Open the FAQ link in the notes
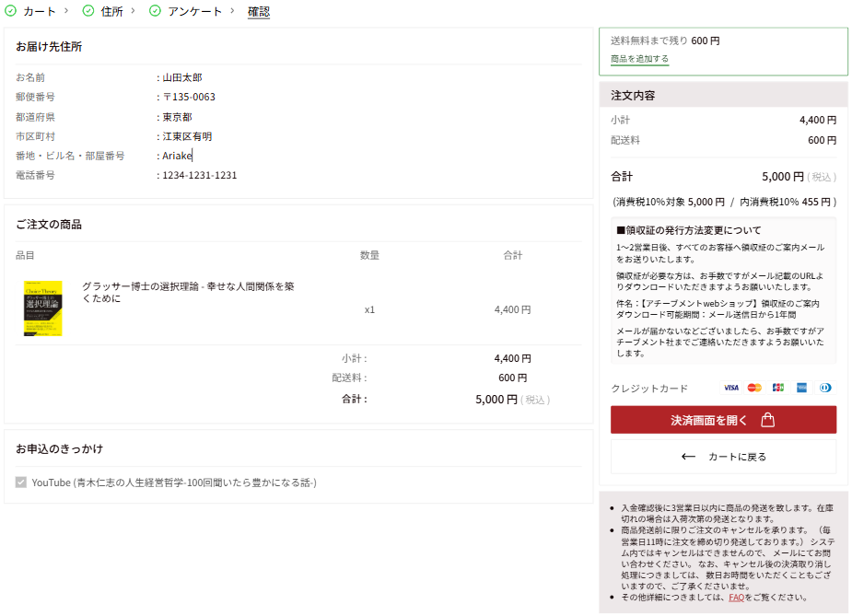This screenshot has height=616, width=852. point(736,598)
